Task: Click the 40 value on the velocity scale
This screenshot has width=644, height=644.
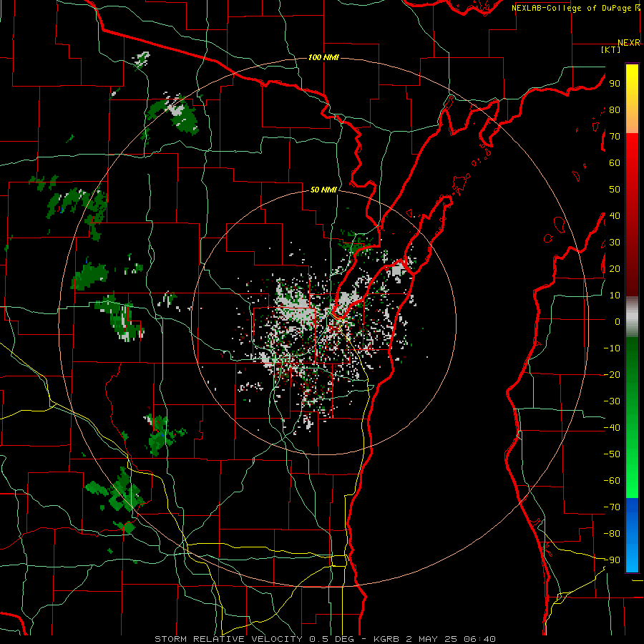Action: [x=615, y=215]
